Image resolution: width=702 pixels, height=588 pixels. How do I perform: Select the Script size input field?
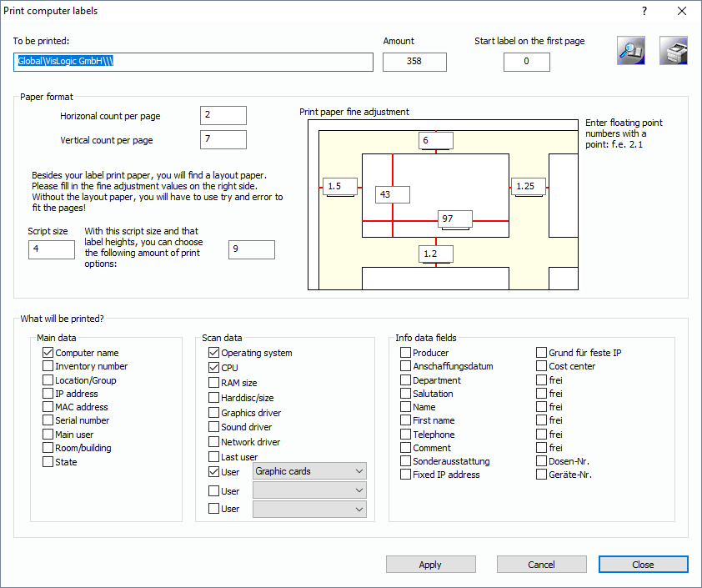click(52, 249)
